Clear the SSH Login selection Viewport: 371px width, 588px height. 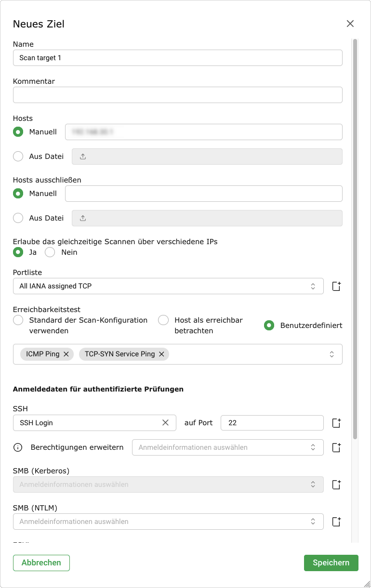point(165,423)
